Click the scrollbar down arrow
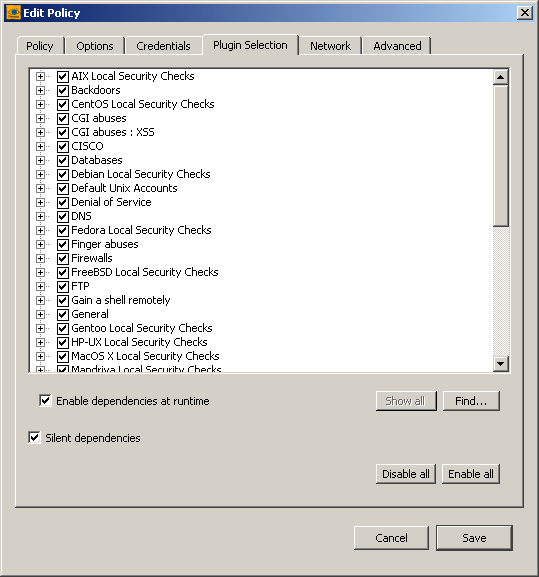This screenshot has width=539, height=577. [500, 364]
